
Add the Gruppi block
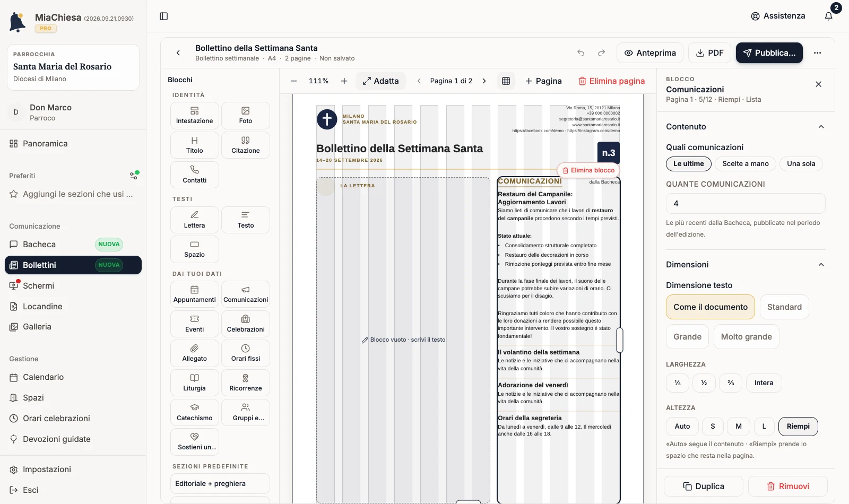(x=246, y=413)
